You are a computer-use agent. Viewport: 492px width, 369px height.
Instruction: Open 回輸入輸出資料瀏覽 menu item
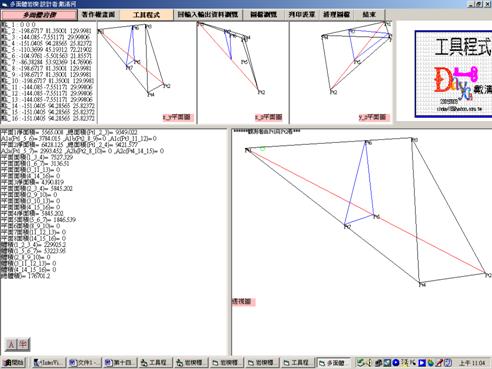click(207, 15)
